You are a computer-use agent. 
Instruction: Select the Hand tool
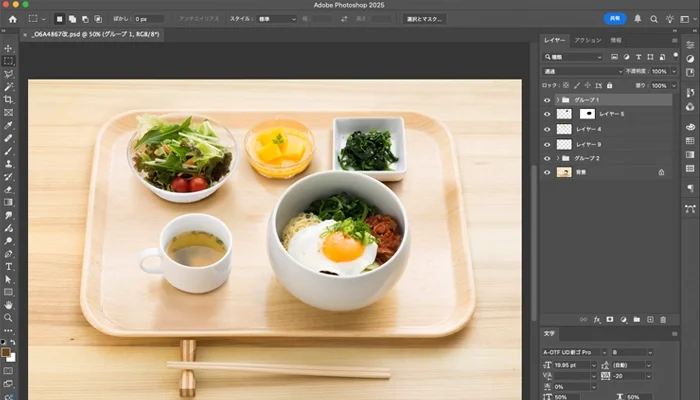click(8, 305)
